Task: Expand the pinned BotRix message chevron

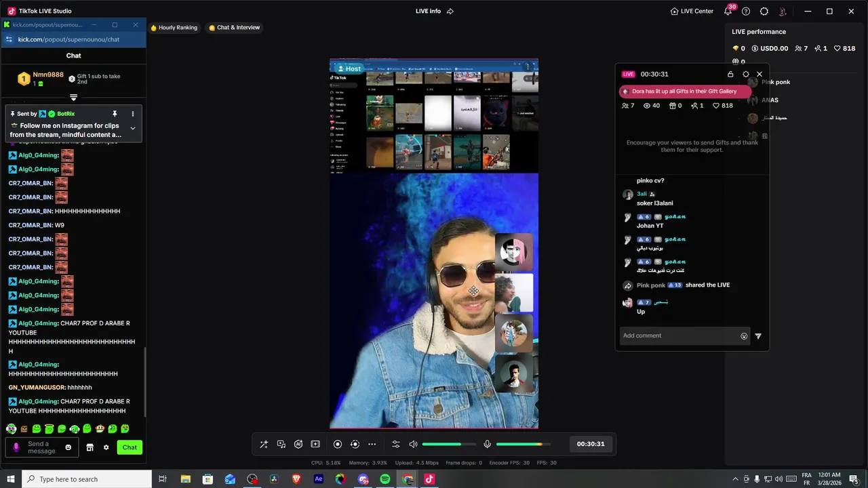Action: 133,128
